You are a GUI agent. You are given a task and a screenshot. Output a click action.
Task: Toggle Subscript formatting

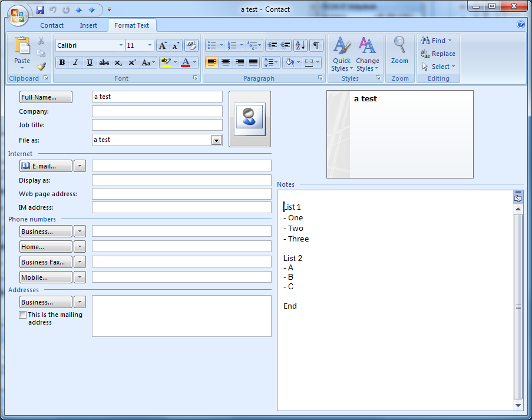118,62
